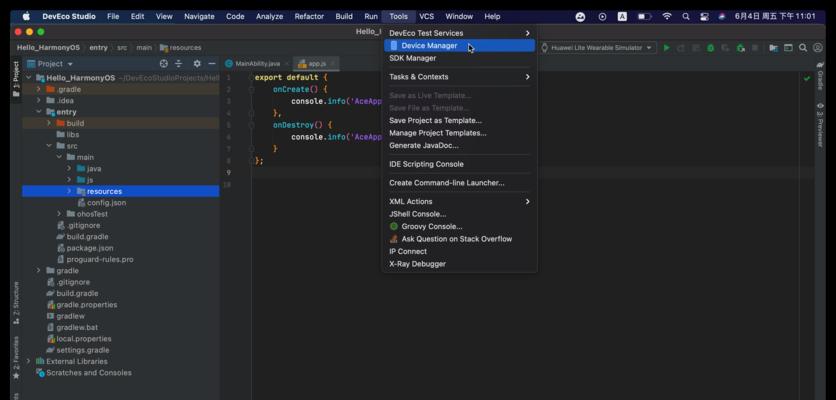This screenshot has height=400, width=836.
Task: Collapse the Hello_HarmonyOS root node
Action: click(29, 78)
